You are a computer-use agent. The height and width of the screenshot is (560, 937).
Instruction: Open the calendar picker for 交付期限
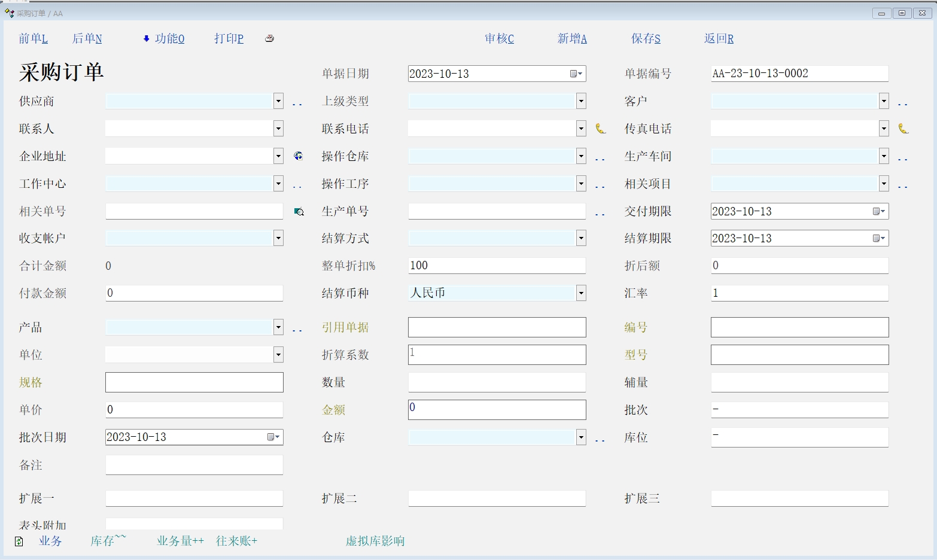(x=878, y=211)
